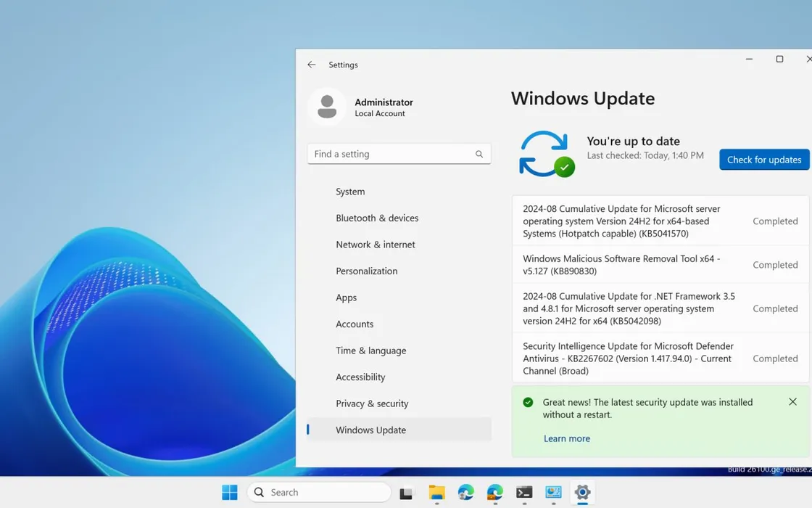Maximize the Settings window
Viewport: 812px width, 508px height.
pyautogui.click(x=779, y=59)
